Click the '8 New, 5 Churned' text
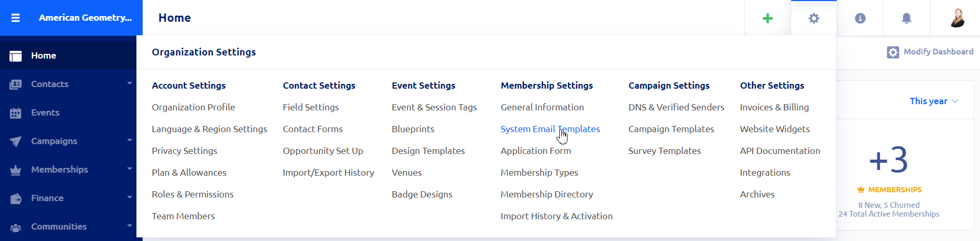The height and width of the screenshot is (241, 980). coord(889,205)
